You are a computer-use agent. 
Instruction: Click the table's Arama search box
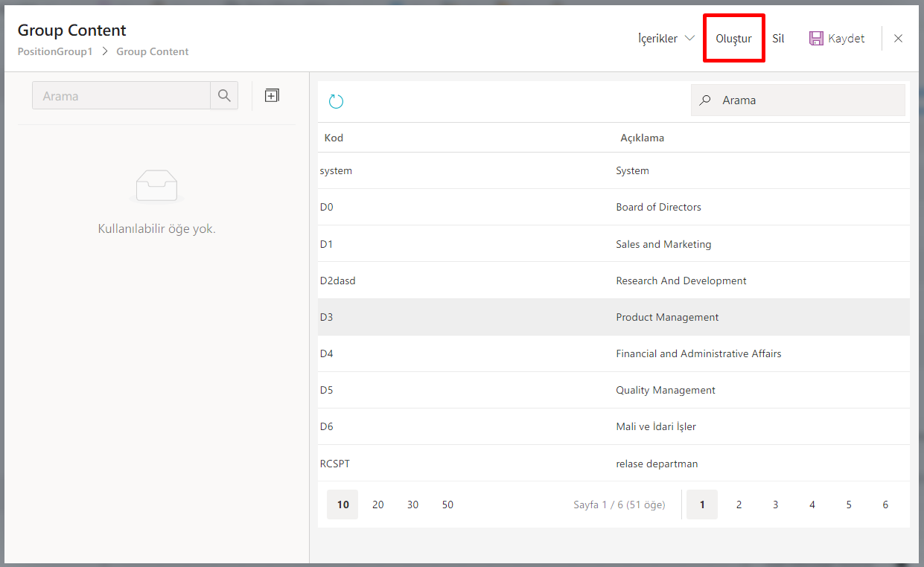click(x=808, y=100)
